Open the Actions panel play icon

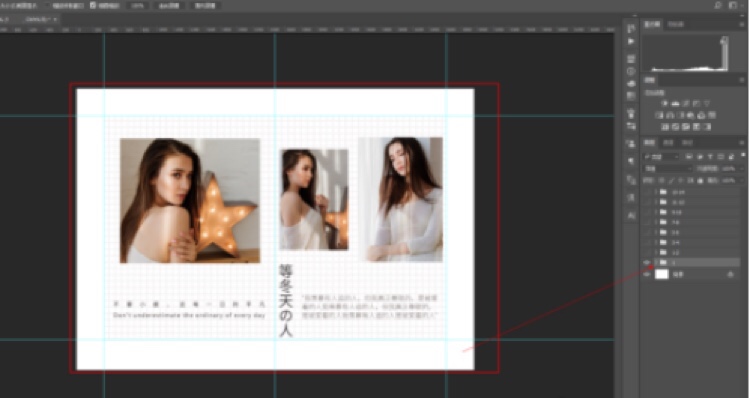click(x=631, y=42)
